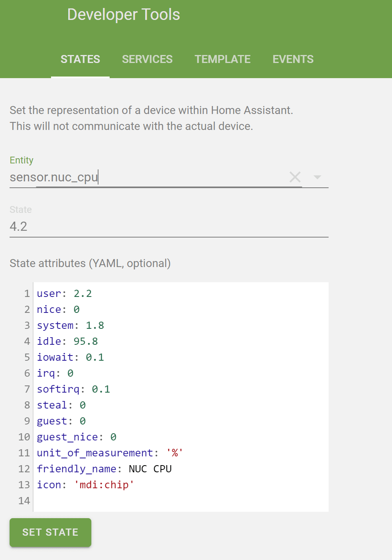Screen dimensions: 392x560
Task: Open the TEMPLATE tab
Action: point(222,59)
